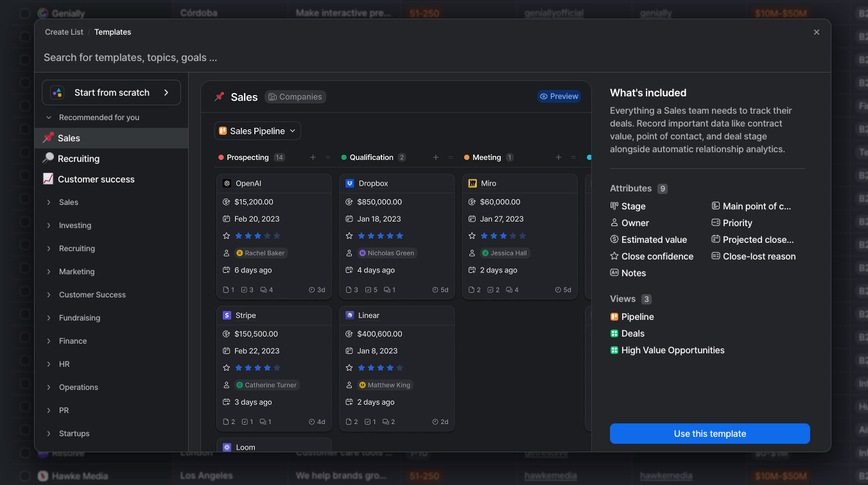
Task: Click the Deals view table icon
Action: coord(614,333)
